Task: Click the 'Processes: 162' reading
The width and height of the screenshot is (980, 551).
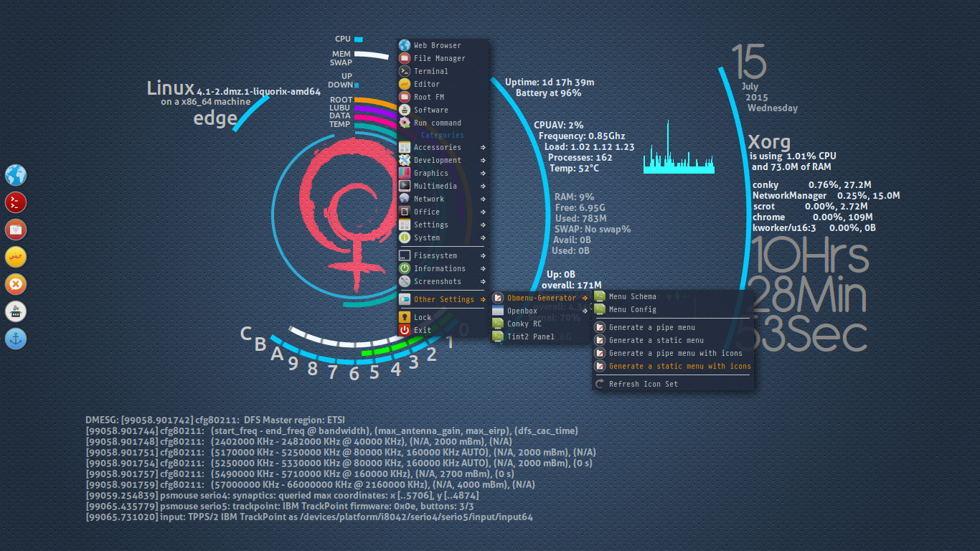Action: pos(580,158)
